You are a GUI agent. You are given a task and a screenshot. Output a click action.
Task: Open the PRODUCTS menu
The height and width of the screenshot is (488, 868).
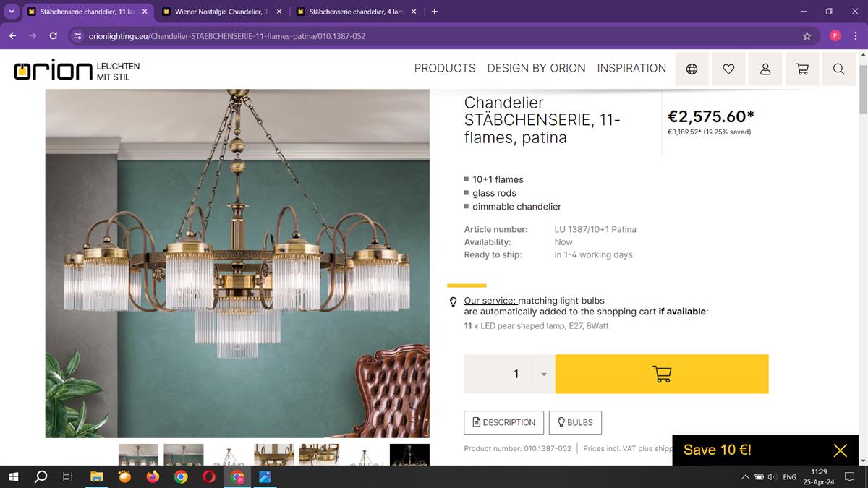[445, 68]
